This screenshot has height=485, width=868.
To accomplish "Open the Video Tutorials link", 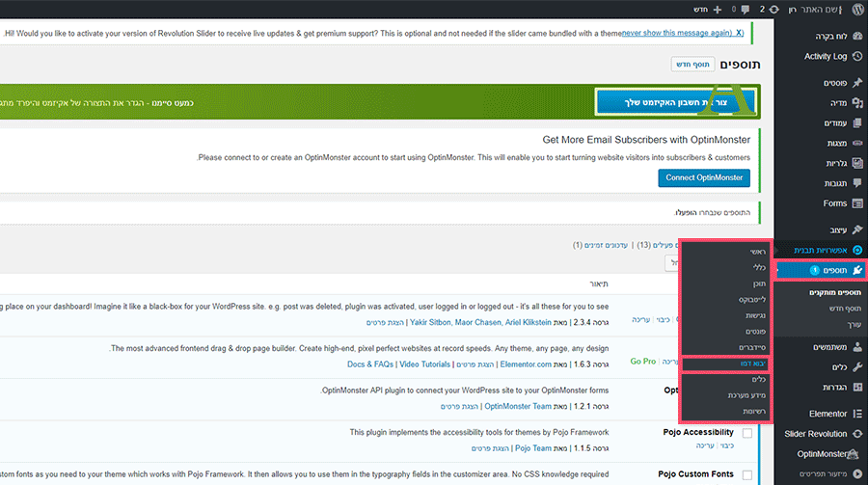I will 424,364.
